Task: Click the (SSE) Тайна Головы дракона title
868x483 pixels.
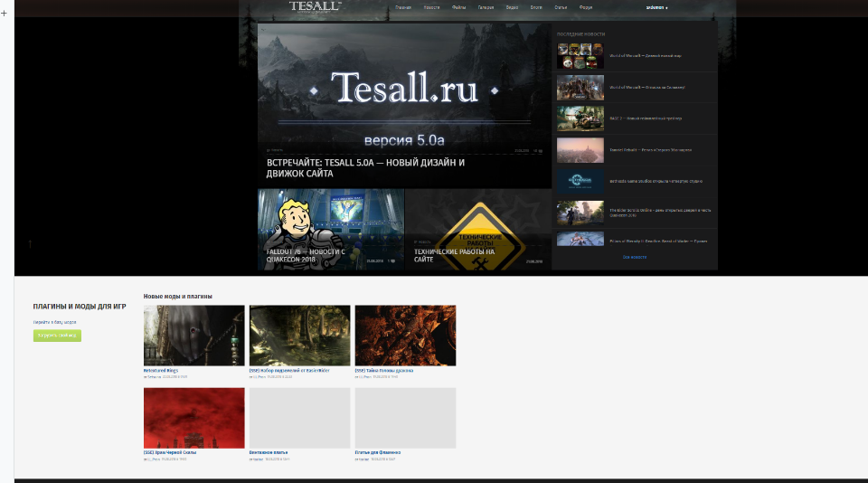Action: coord(384,371)
